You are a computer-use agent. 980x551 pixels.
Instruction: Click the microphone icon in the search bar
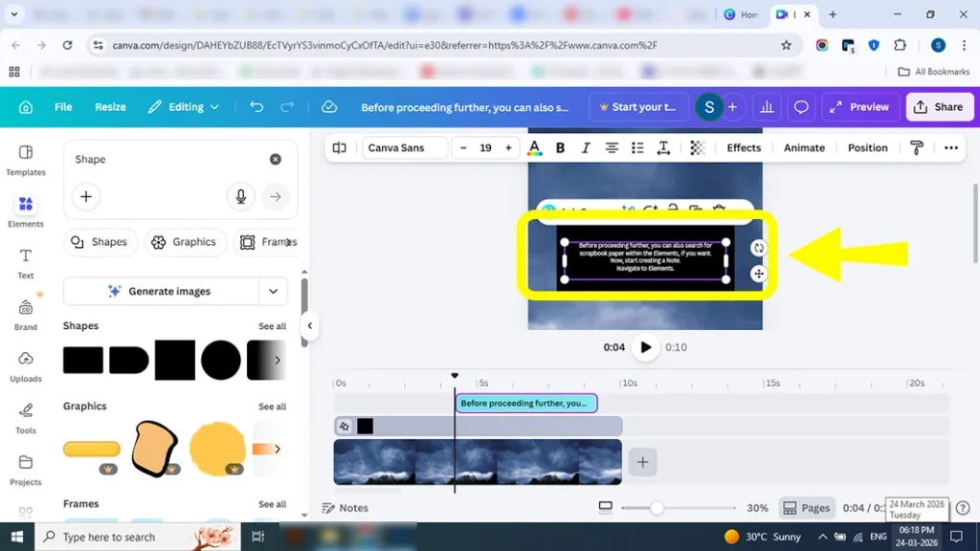(240, 196)
